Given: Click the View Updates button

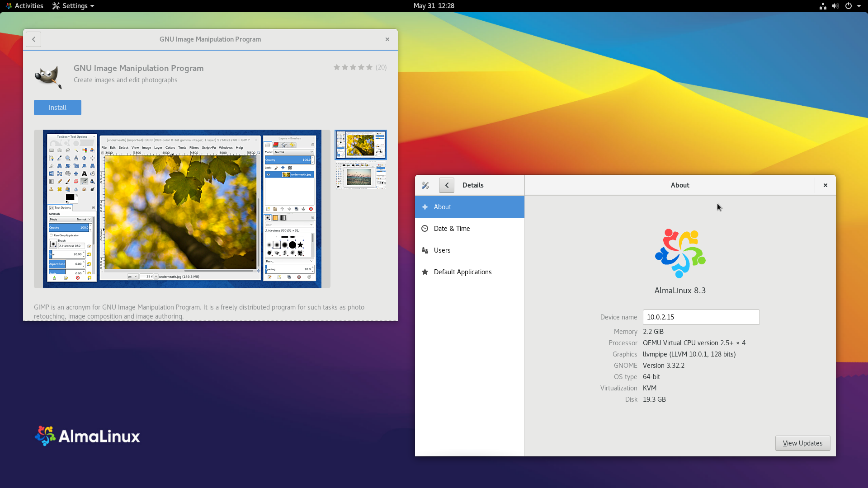Looking at the screenshot, I should 802,443.
